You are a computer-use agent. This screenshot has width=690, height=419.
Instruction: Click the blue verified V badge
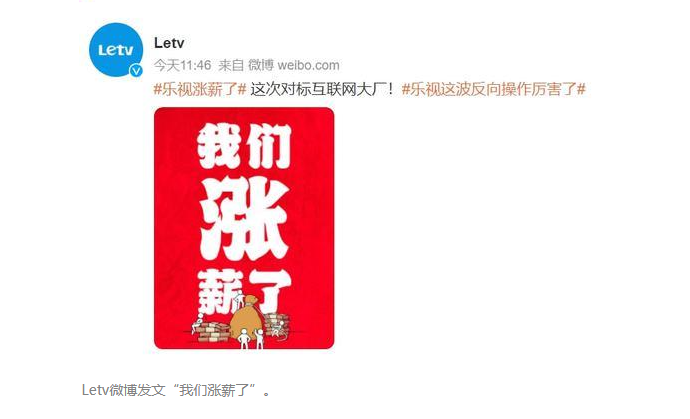point(136,70)
